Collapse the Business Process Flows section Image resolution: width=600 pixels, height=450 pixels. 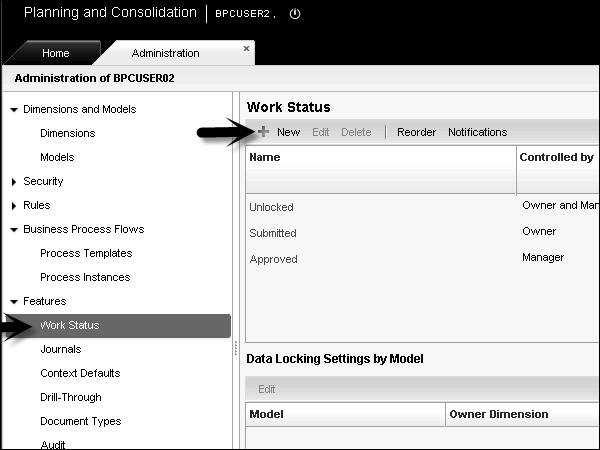[x=14, y=229]
